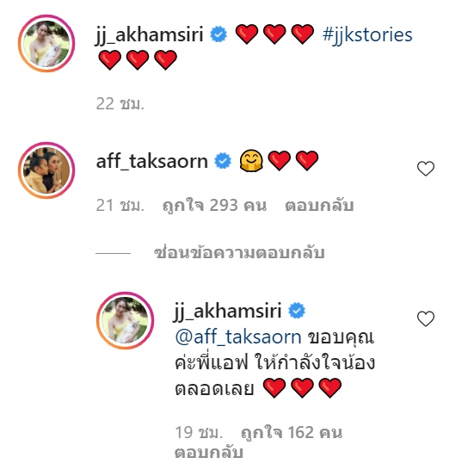Reply to aff_taksaorn using ตอบกลับ
Image resolution: width=474 pixels, height=476 pixels.
coord(319,205)
